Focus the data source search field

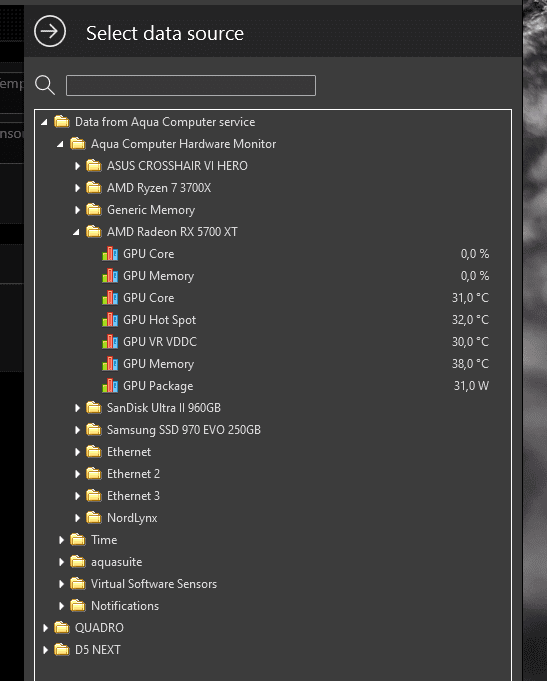(x=191, y=85)
